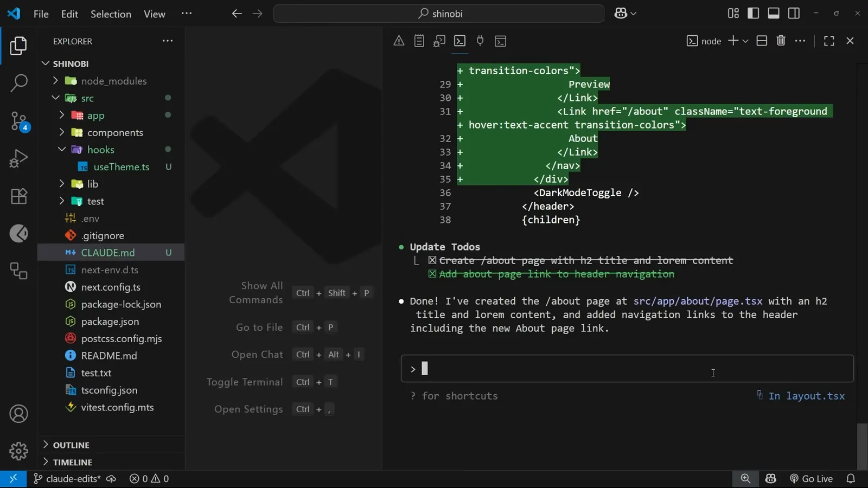
Task: Split the terminal panel
Action: (x=762, y=41)
